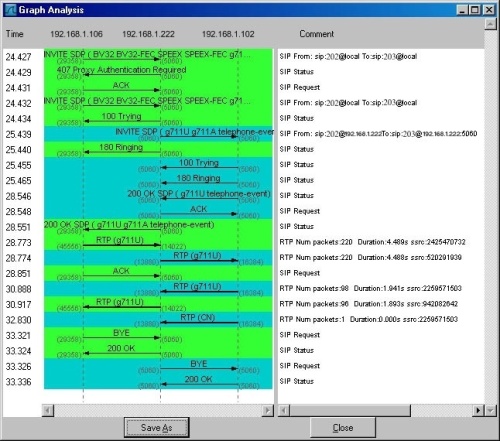Image resolution: width=500 pixels, height=441 pixels.
Task: Click the 28.773 time value
Action: 18,243
